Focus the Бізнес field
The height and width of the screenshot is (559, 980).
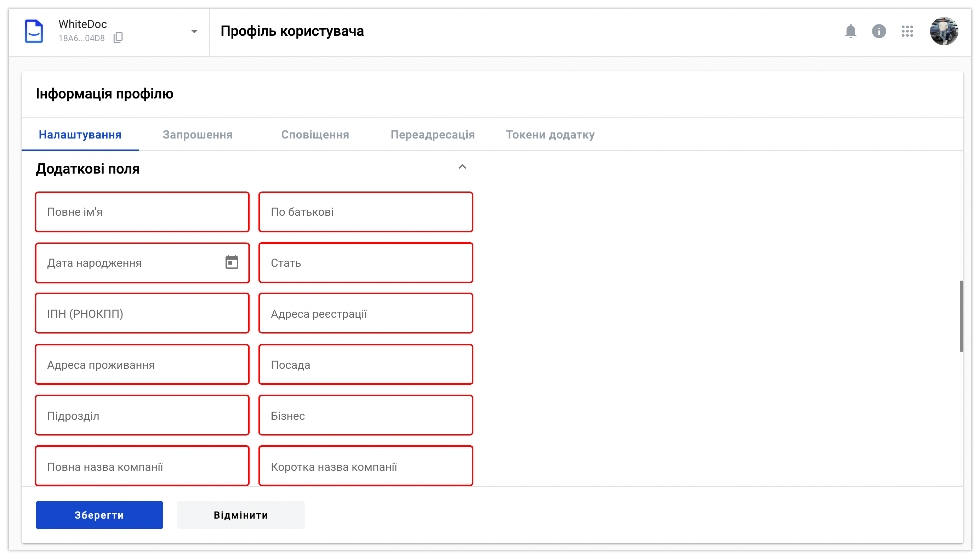pos(366,416)
